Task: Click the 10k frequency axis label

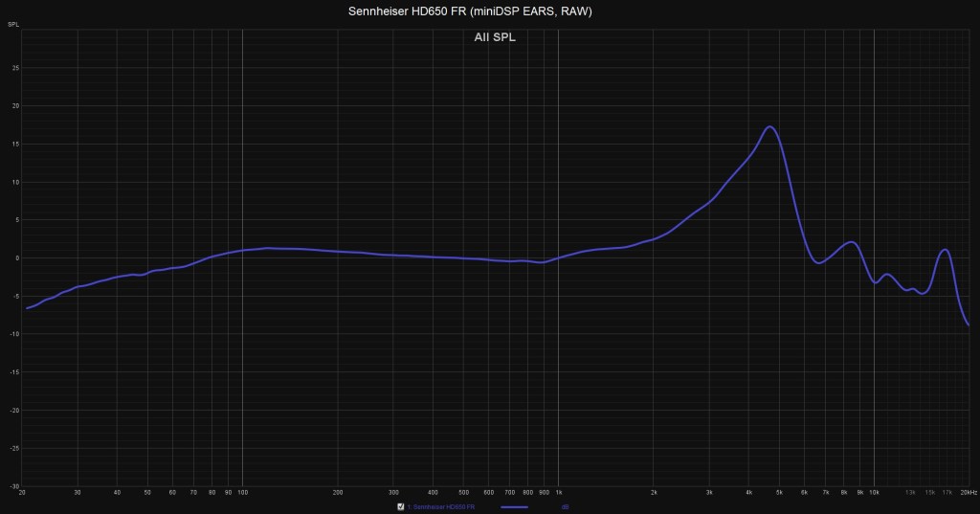Action: [x=874, y=492]
